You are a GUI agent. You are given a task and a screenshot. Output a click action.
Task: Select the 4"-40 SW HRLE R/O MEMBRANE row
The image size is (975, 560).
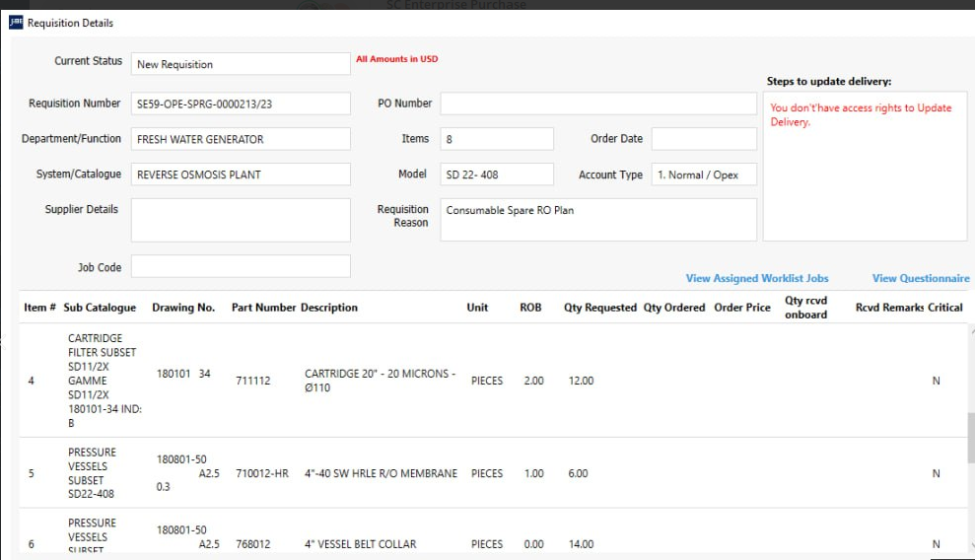click(381, 473)
